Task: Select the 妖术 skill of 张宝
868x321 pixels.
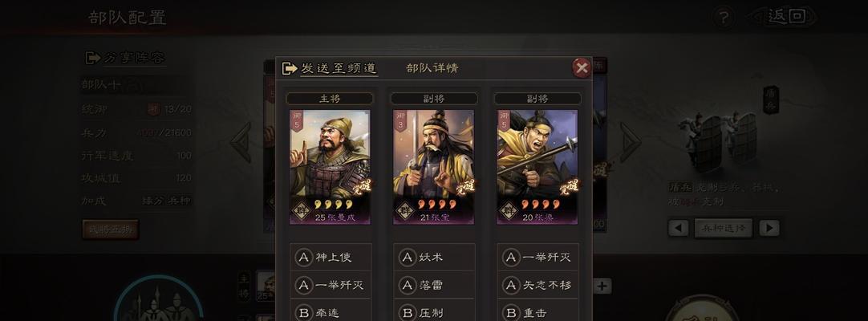Action: click(x=434, y=258)
